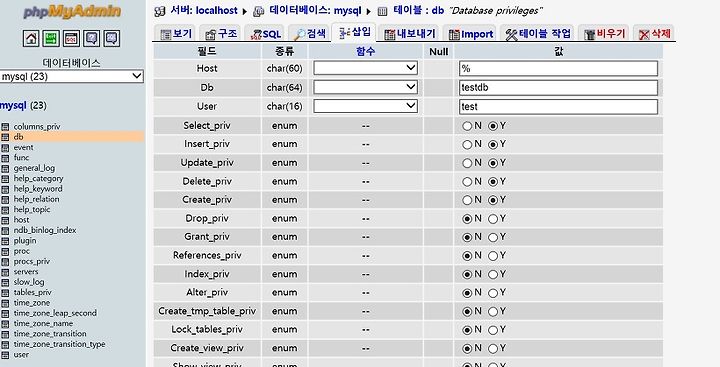Screen dimensions: 720x367
Task: Click table icon beside procs_priv
Action: pos(5,261)
